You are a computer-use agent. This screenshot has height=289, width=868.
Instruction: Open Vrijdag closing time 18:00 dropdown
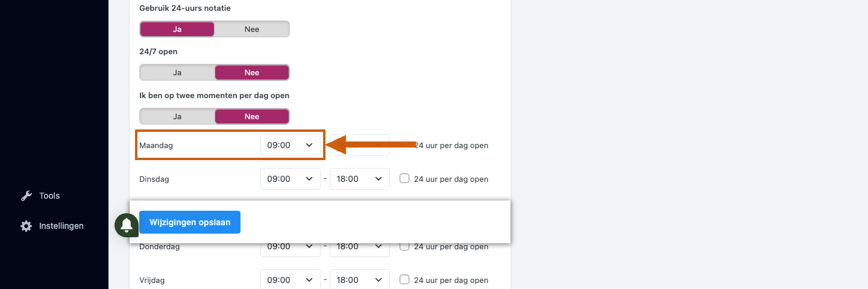(360, 280)
